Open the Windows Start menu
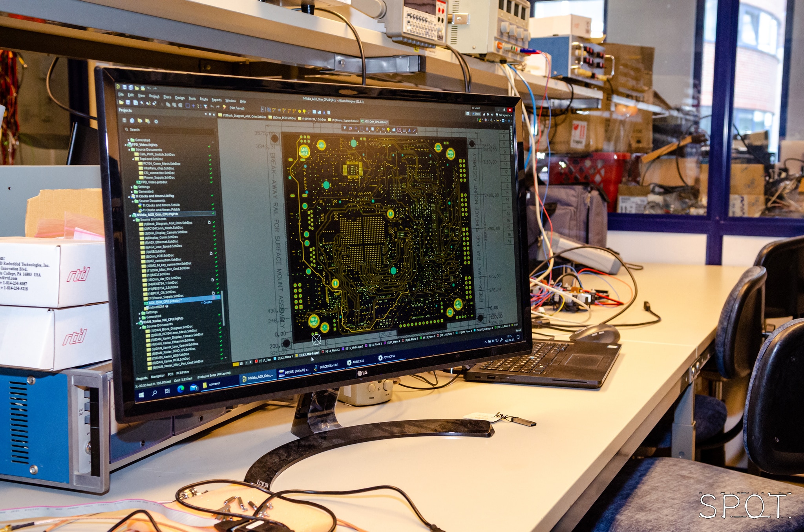The height and width of the screenshot is (532, 804). [141, 395]
